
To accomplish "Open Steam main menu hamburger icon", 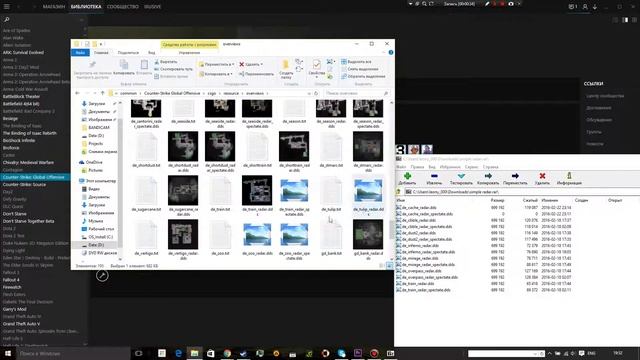I will tap(7, 7).
